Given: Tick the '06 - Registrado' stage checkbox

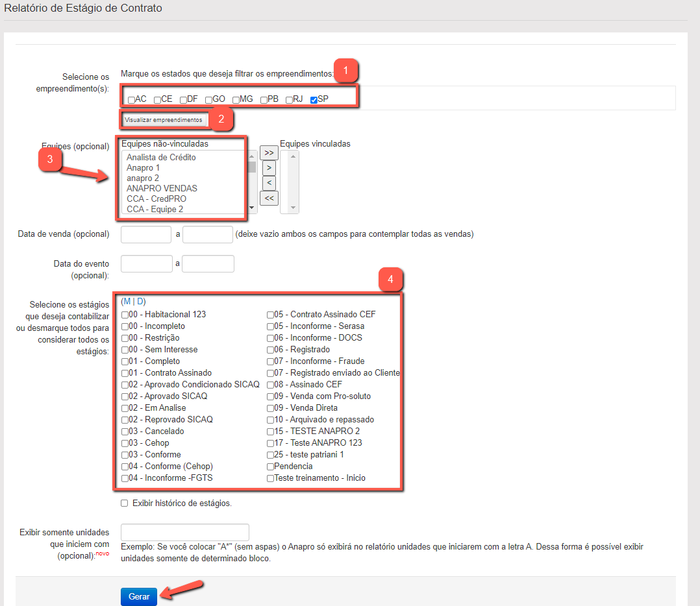Looking at the screenshot, I should 270,350.
